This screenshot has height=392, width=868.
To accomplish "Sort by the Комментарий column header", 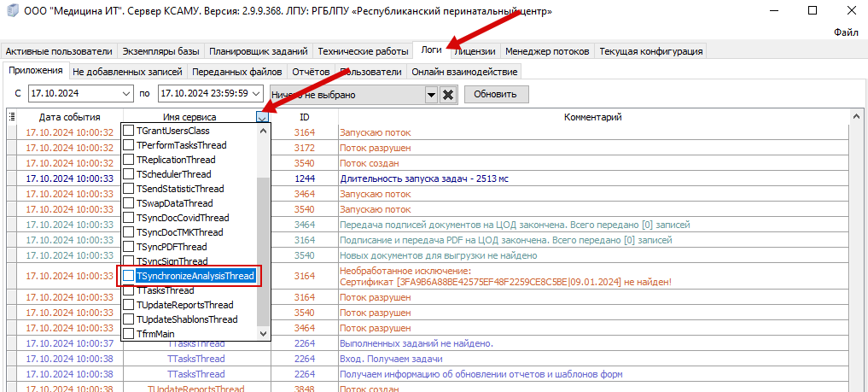I will [x=593, y=117].
